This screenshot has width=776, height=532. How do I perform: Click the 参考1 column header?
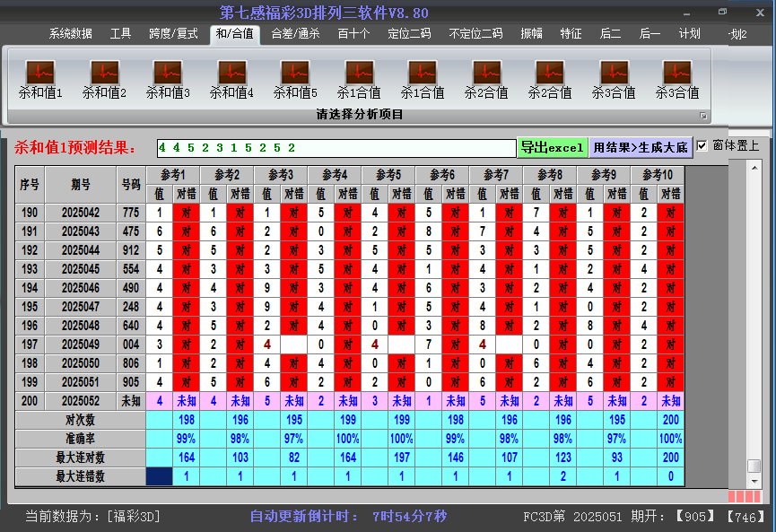coord(173,175)
